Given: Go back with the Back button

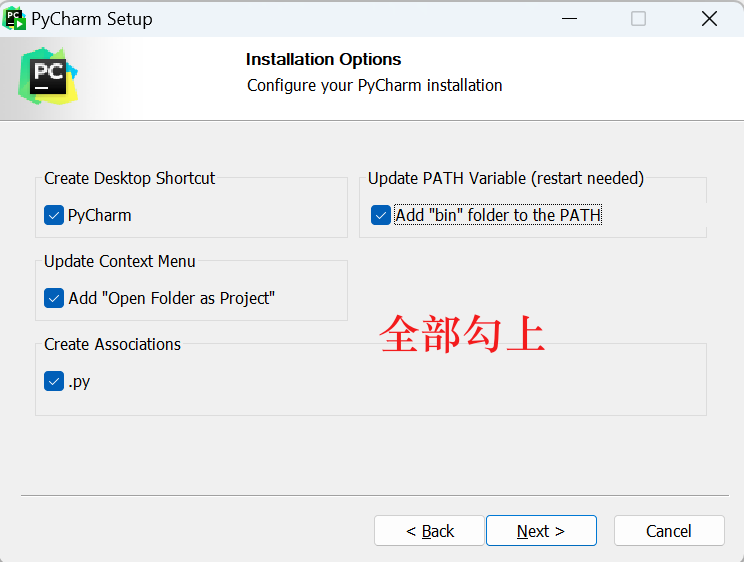Looking at the screenshot, I should 430,531.
